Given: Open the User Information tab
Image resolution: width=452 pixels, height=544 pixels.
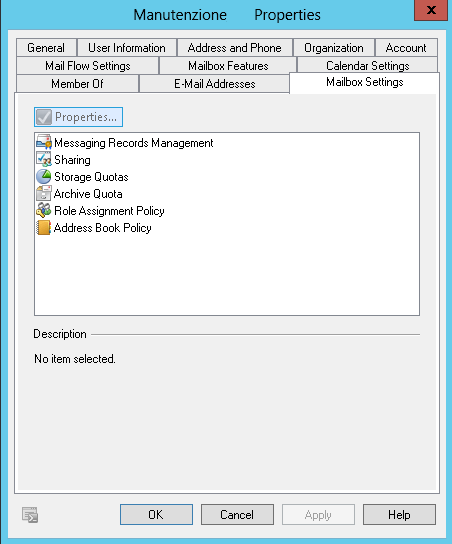Looking at the screenshot, I should [127, 48].
